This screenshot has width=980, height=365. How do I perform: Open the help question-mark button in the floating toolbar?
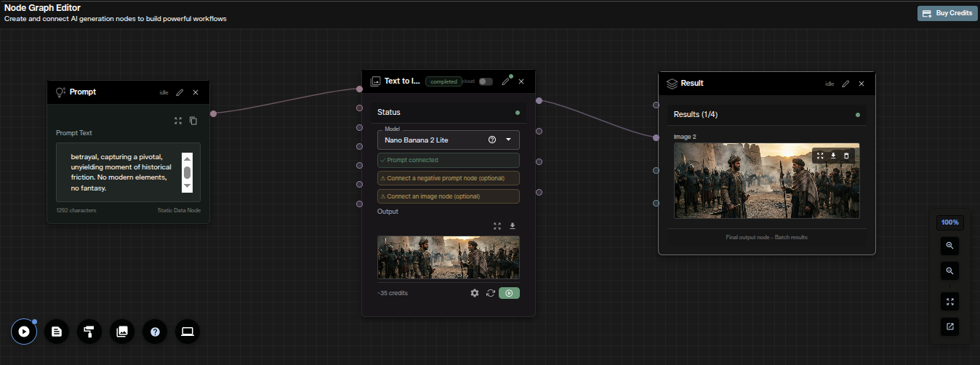(155, 332)
